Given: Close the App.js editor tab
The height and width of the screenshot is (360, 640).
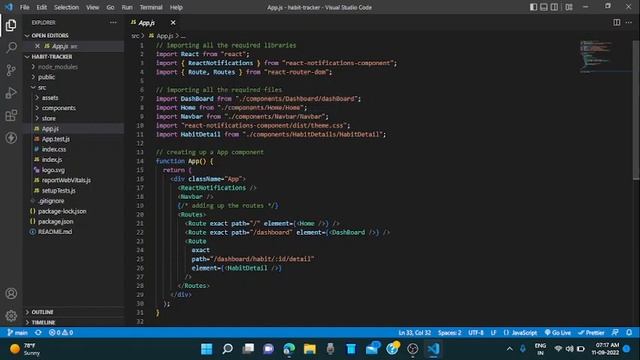Looking at the screenshot, I should pyautogui.click(x=173, y=22).
